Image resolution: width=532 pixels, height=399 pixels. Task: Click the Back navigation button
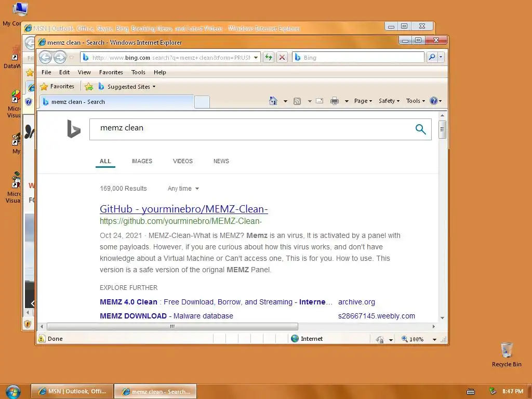(x=46, y=57)
